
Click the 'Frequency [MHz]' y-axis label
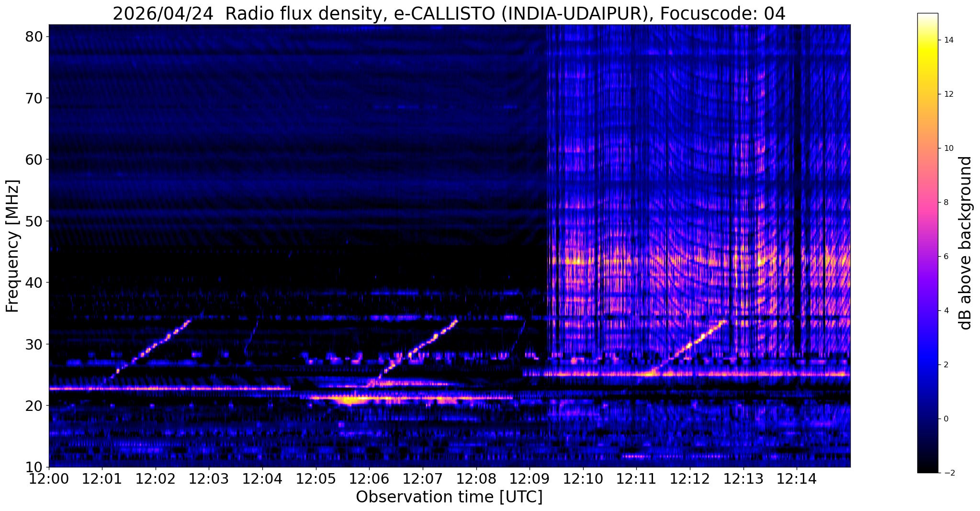click(13, 246)
